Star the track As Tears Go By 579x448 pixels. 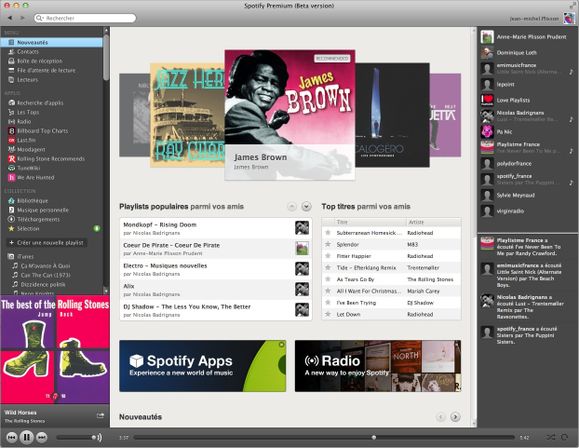[x=328, y=279]
